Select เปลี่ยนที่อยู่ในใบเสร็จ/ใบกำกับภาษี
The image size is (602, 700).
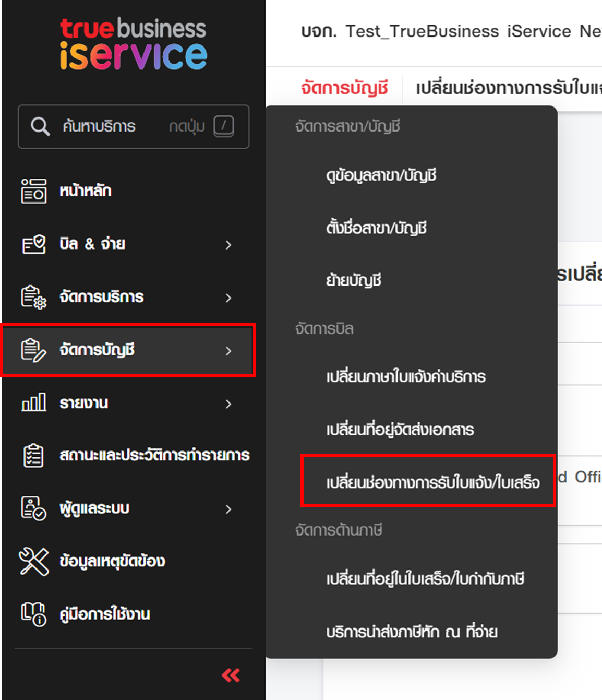pos(425,579)
